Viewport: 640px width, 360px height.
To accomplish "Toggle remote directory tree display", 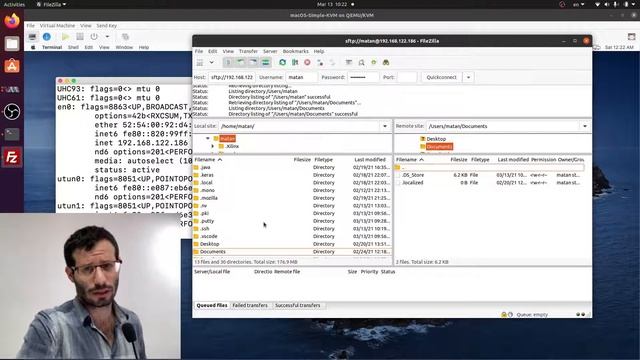I will 253,62.
